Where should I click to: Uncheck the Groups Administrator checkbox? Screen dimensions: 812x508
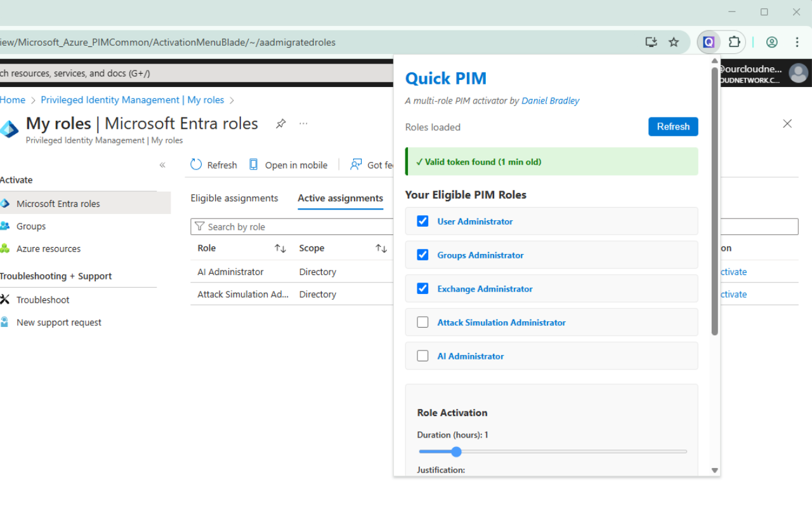click(422, 255)
